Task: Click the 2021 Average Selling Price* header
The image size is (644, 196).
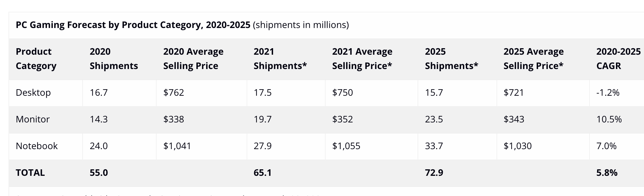Action: coord(362,59)
